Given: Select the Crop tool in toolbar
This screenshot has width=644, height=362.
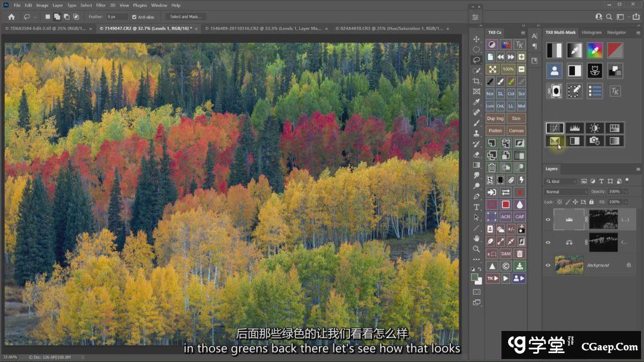Looking at the screenshot, I should (x=476, y=81).
